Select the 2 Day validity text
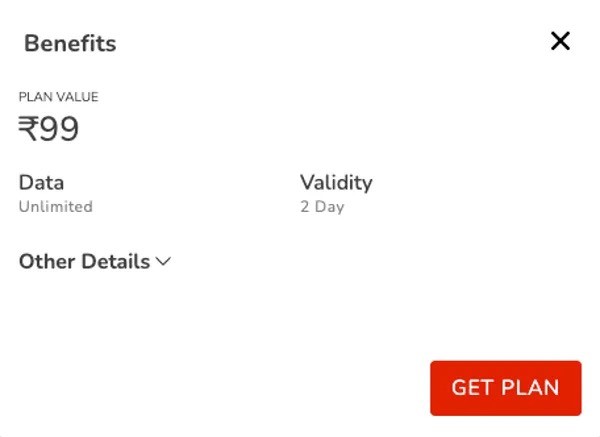600x437 pixels. click(x=322, y=207)
